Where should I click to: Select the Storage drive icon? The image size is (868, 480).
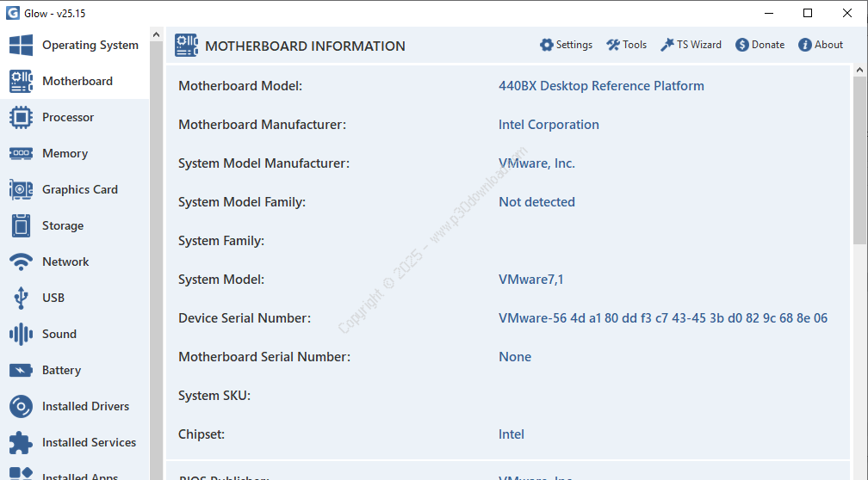[x=21, y=226]
